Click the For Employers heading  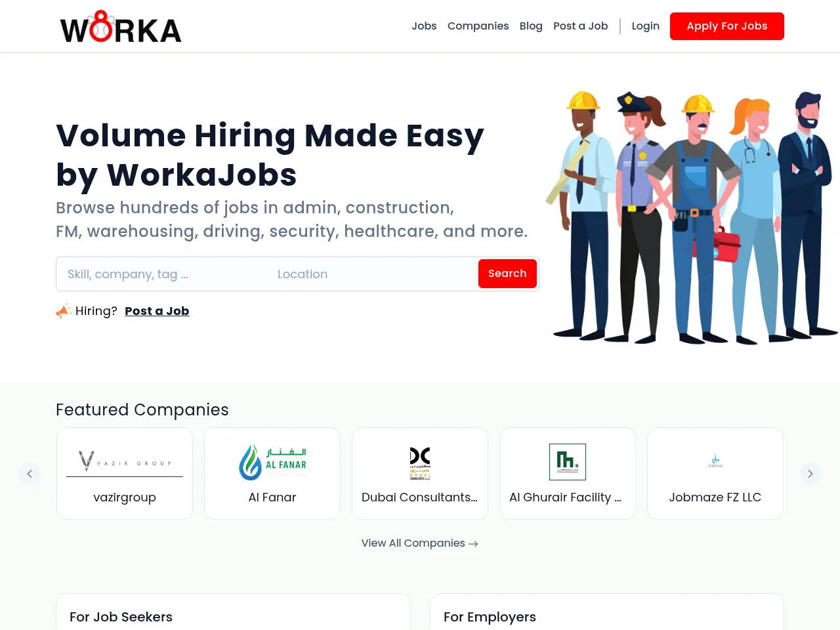click(490, 617)
